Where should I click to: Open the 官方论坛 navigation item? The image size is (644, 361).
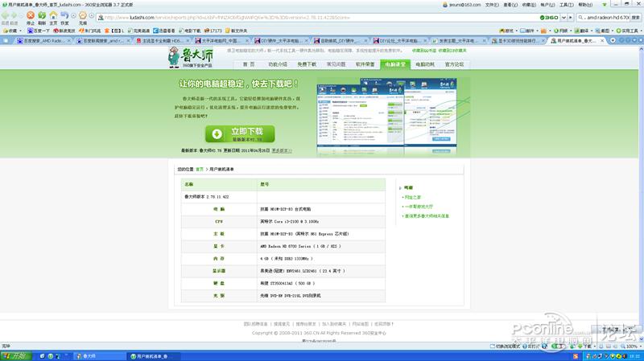454,64
